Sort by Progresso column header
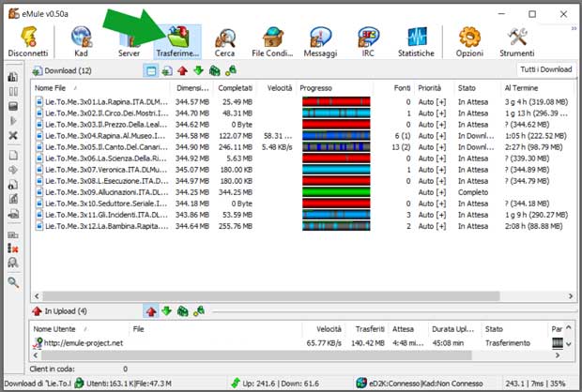 pyautogui.click(x=336, y=88)
